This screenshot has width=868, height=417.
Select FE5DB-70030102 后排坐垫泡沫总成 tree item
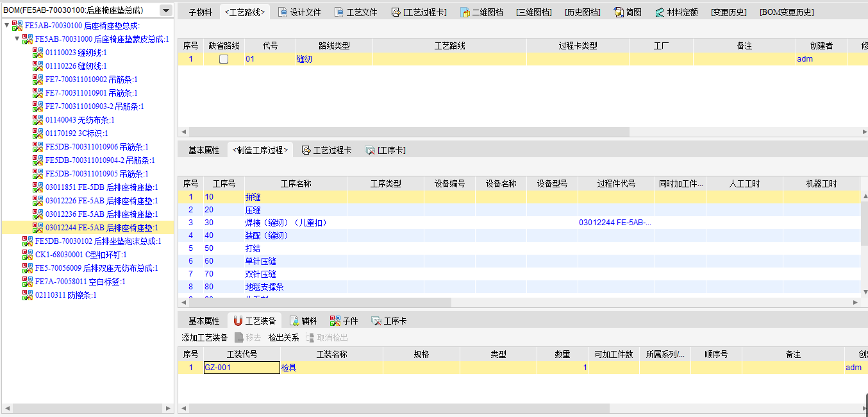[x=97, y=241]
